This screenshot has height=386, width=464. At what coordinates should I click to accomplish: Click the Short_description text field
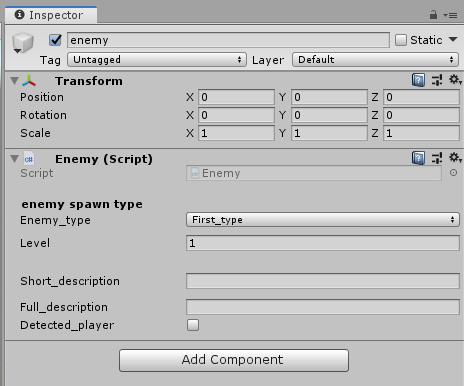(x=323, y=281)
